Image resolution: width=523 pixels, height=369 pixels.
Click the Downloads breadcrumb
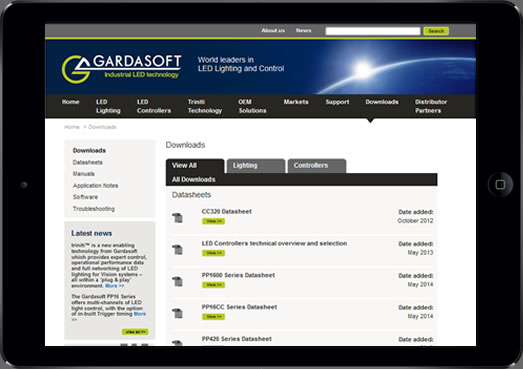tap(102, 127)
